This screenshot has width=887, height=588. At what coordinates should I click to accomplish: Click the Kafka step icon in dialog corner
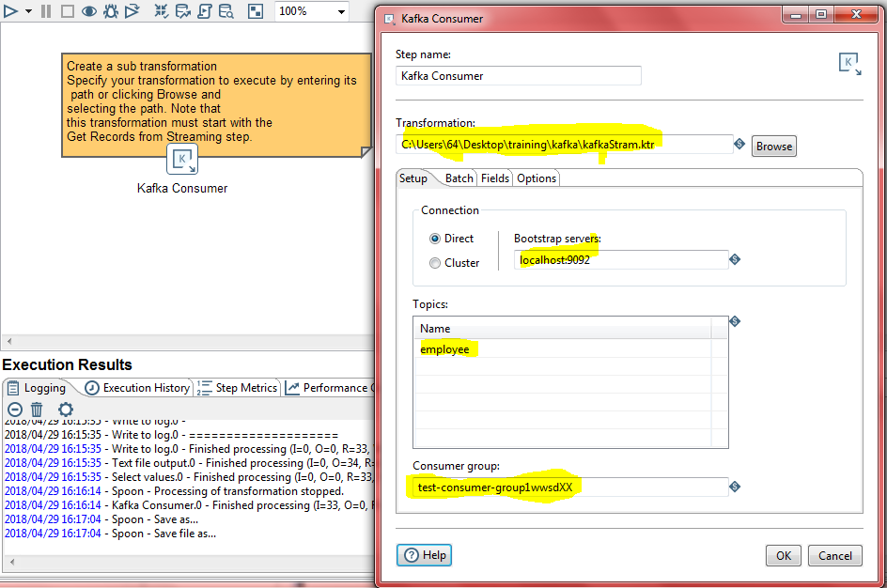click(x=849, y=64)
